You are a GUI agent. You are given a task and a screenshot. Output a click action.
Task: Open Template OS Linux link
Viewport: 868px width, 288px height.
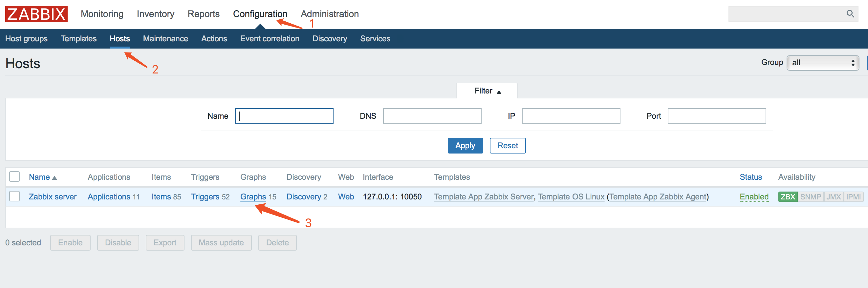[x=571, y=197]
